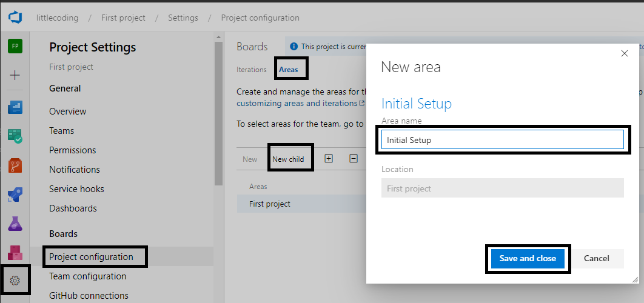644x303 pixels.
Task: Click the dialog resize grip corner
Action: coord(636,279)
